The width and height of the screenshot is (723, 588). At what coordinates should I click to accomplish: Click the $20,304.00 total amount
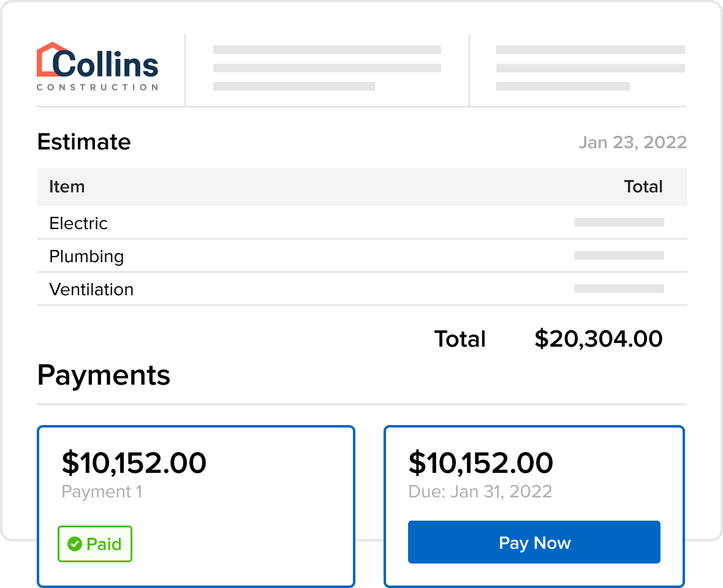[x=598, y=339]
